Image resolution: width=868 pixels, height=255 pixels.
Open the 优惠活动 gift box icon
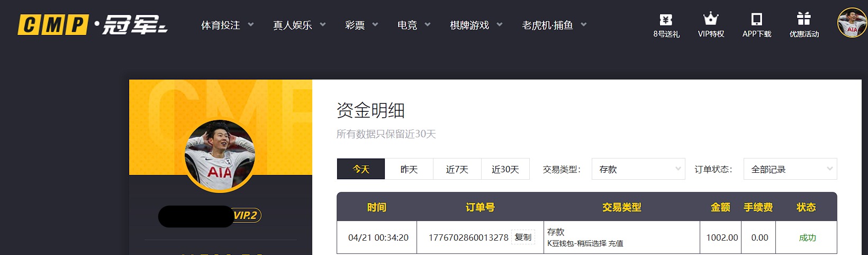coord(804,19)
